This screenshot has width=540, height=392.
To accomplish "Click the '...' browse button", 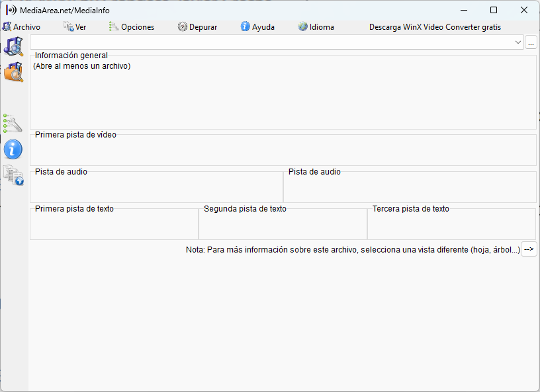I will pyautogui.click(x=531, y=42).
